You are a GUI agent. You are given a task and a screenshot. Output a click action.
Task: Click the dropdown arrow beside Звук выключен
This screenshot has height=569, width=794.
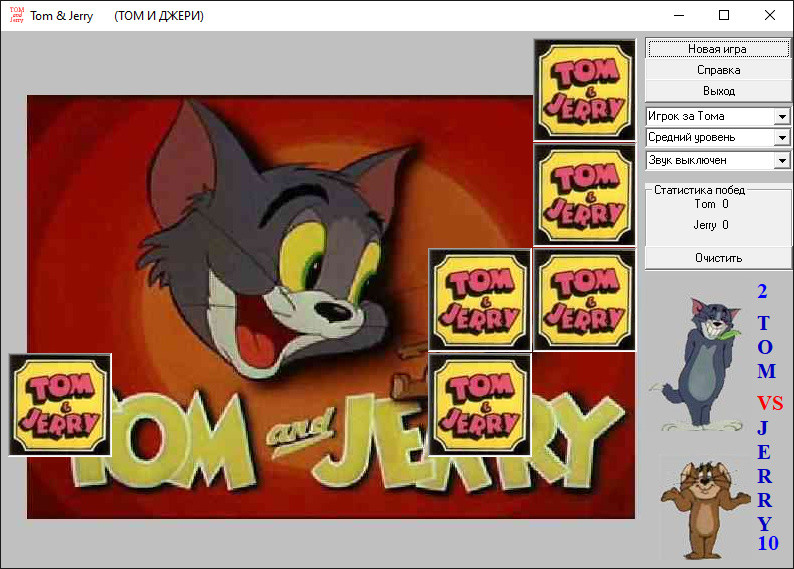[x=782, y=161]
